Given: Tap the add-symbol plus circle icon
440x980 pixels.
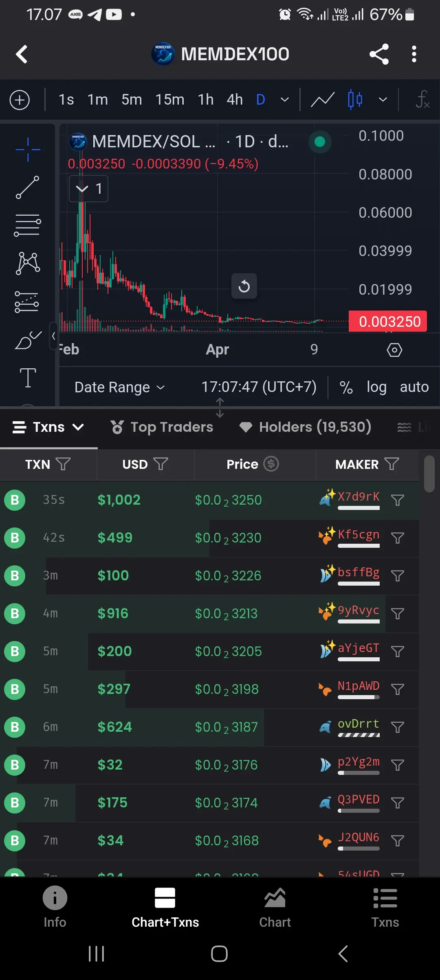Looking at the screenshot, I should coord(20,100).
